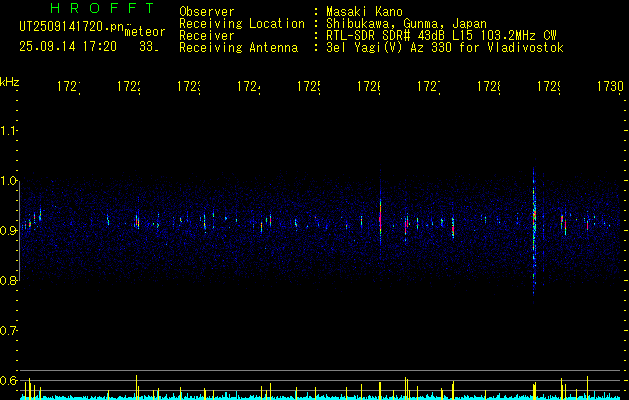Click the HROFFT title text
Viewport: 629px width, 400px height.
pos(103,8)
